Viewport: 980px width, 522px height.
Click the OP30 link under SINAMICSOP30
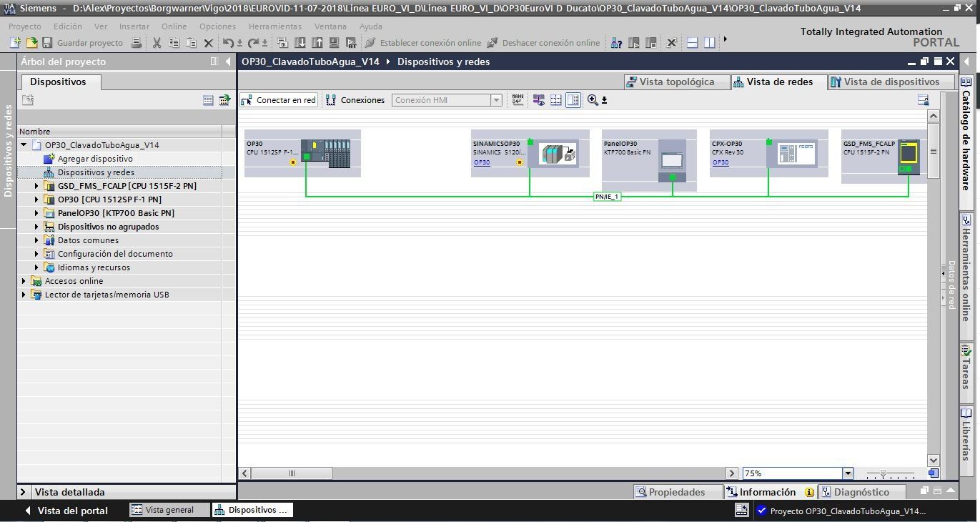[x=482, y=162]
